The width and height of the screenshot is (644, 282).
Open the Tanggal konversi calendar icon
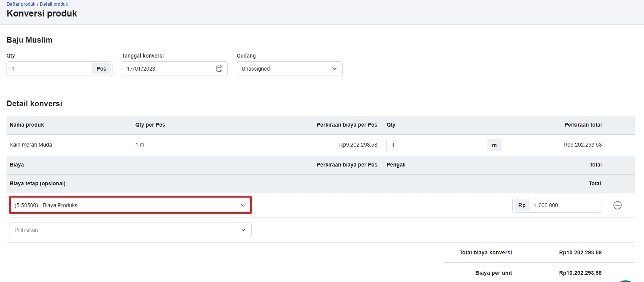click(x=219, y=69)
